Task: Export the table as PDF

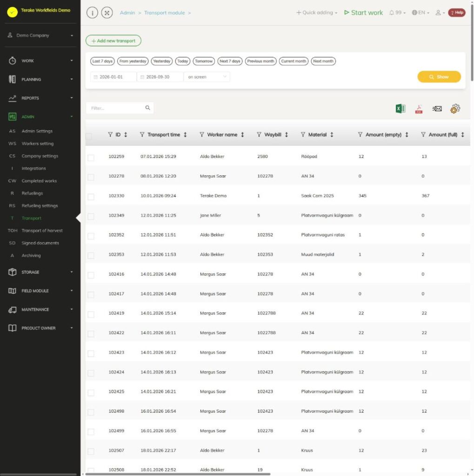Action: [419, 109]
